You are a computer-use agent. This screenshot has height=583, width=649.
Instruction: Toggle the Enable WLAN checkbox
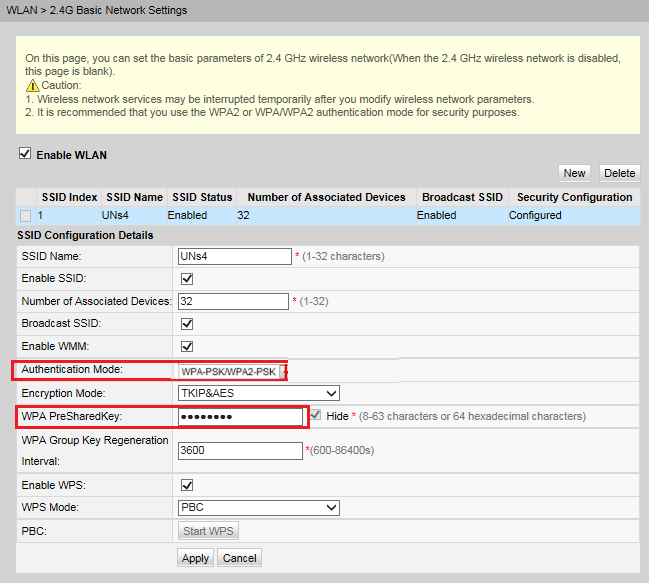pyautogui.click(x=25, y=155)
